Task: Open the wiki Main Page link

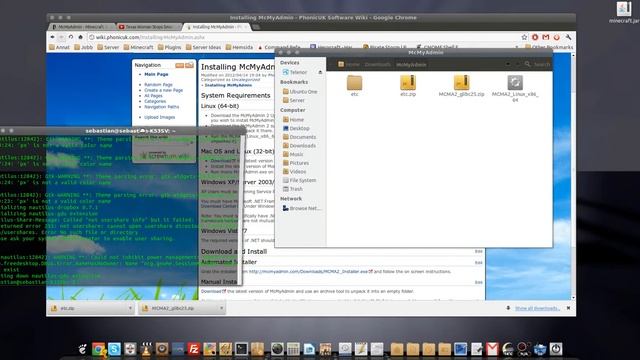Action: coord(156,74)
